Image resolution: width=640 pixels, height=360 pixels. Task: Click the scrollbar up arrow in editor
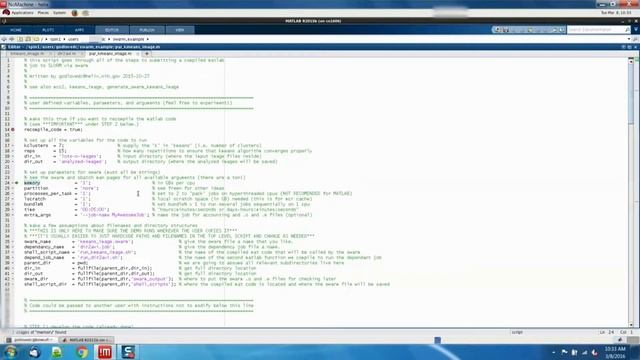[x=631, y=61]
